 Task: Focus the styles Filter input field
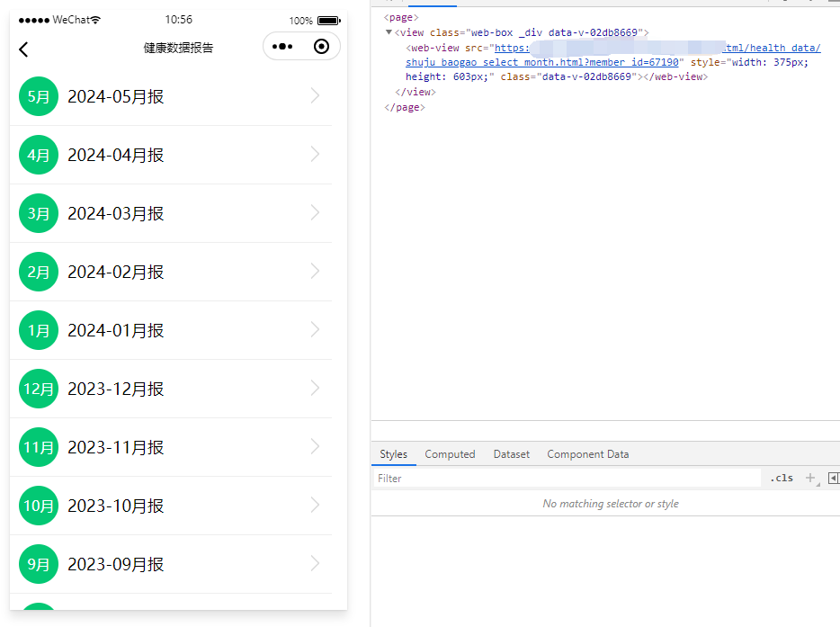click(567, 478)
